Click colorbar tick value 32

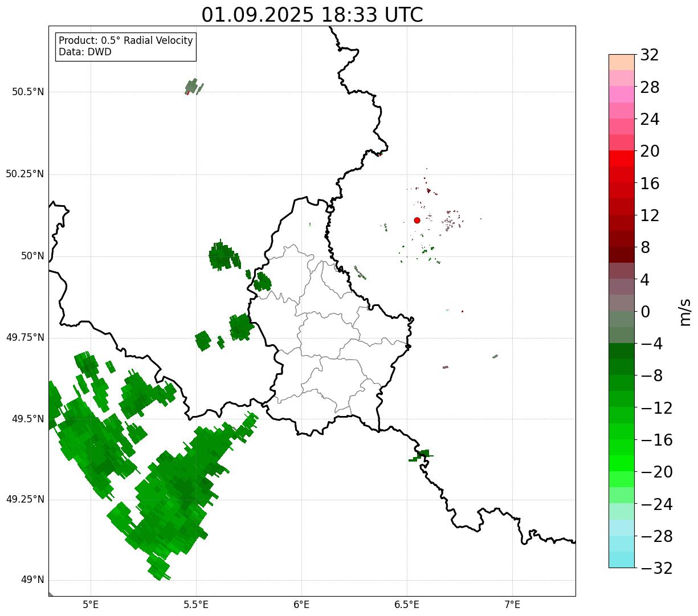click(650, 55)
